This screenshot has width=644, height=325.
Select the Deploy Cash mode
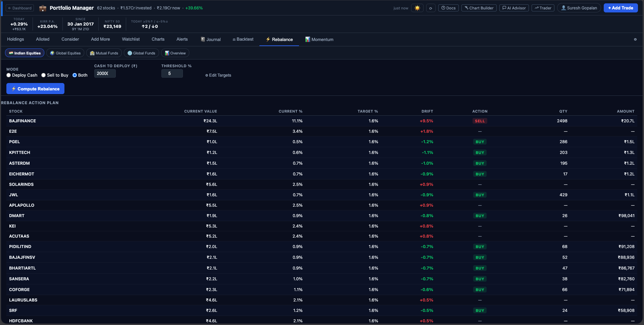(9, 75)
